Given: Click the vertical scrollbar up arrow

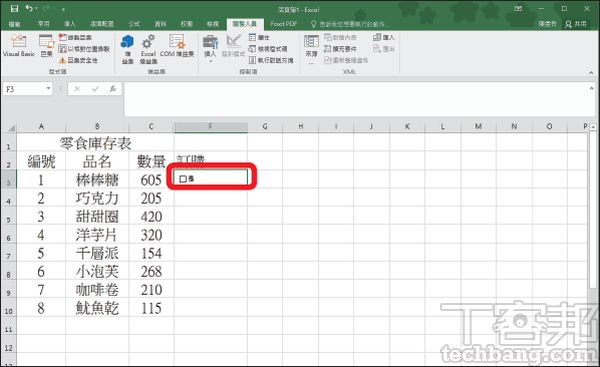Looking at the screenshot, I should tap(593, 127).
